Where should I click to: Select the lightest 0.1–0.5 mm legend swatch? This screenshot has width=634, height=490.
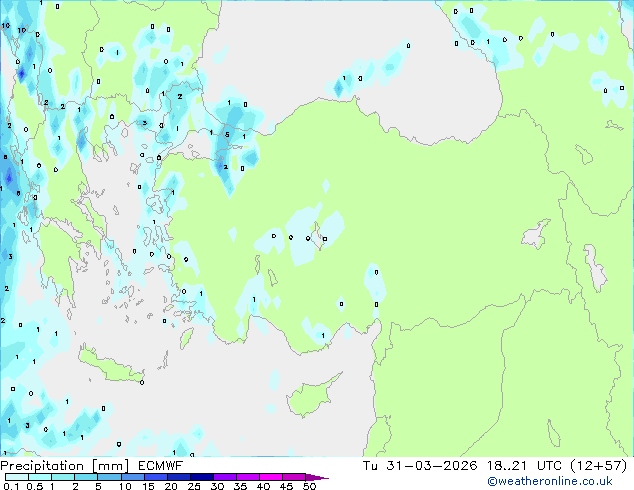[x=17, y=477]
